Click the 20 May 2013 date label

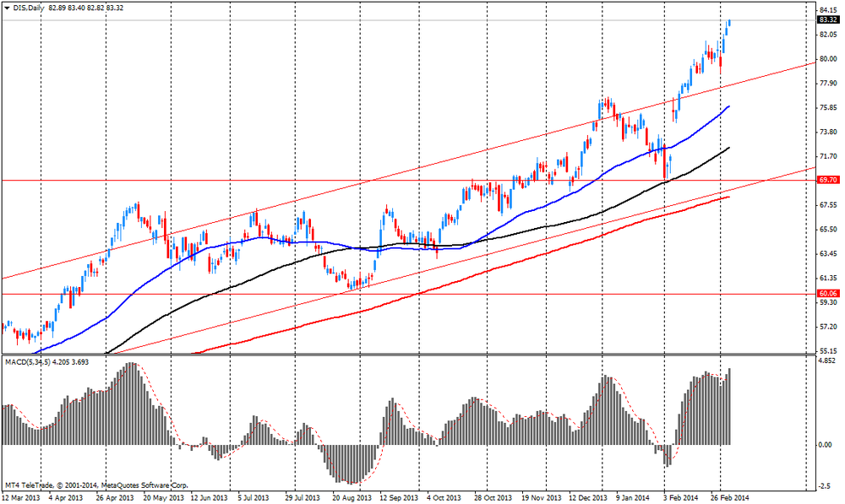point(163,497)
